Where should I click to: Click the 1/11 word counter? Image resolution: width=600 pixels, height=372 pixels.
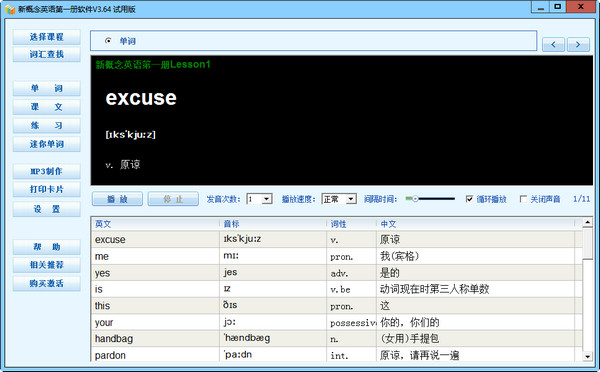pyautogui.click(x=581, y=199)
